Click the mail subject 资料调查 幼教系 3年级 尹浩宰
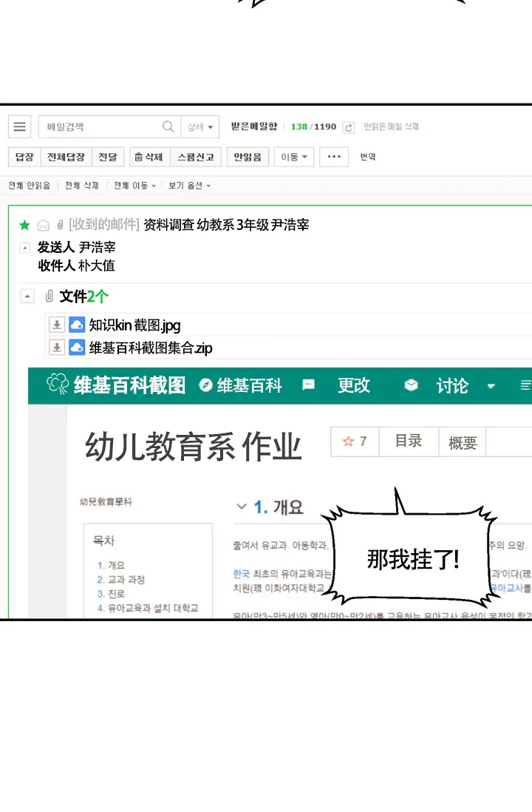Screen dimensions: 532x812 coord(226,224)
